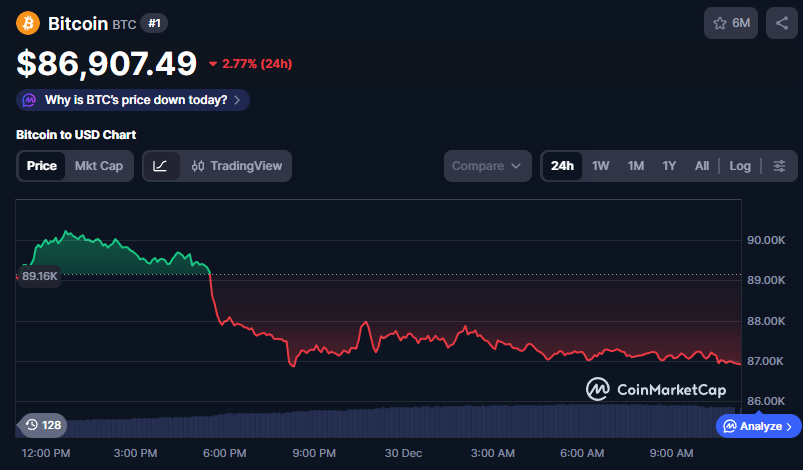803x470 pixels.
Task: Add Bitcoin to watchlist with star icon
Action: tap(731, 23)
